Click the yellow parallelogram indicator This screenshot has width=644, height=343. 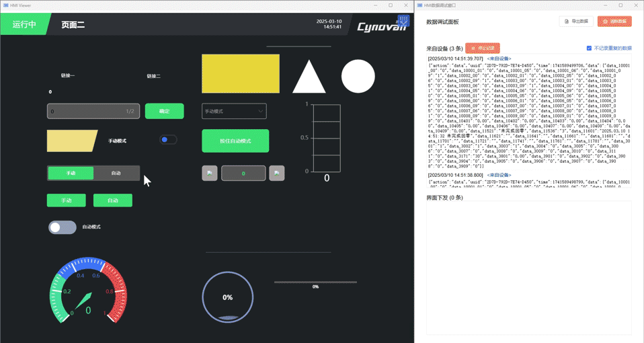click(72, 141)
